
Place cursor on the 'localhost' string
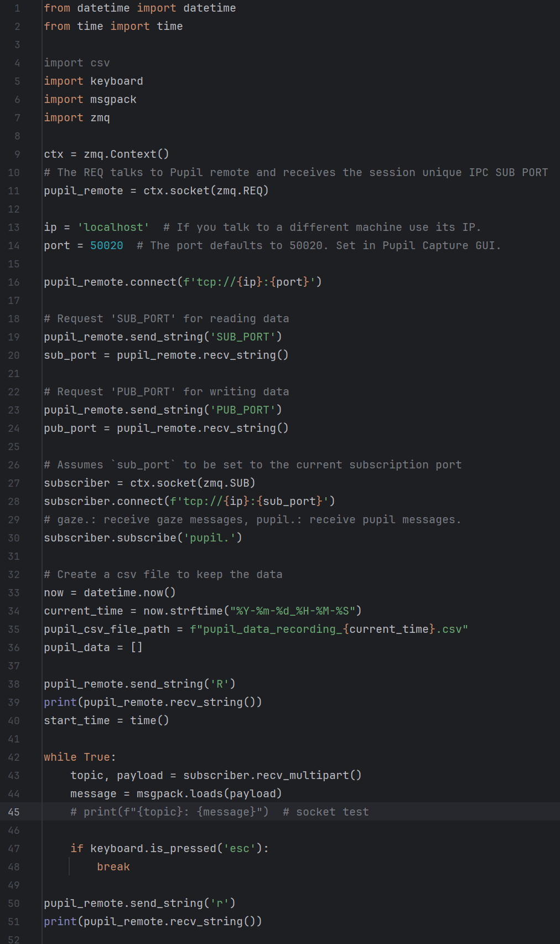point(113,227)
